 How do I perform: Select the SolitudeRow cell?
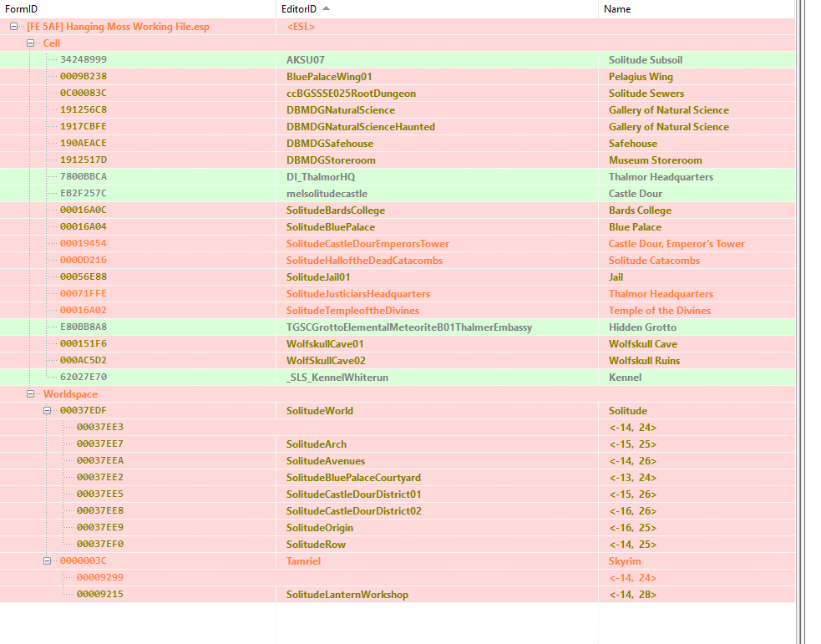point(398,545)
